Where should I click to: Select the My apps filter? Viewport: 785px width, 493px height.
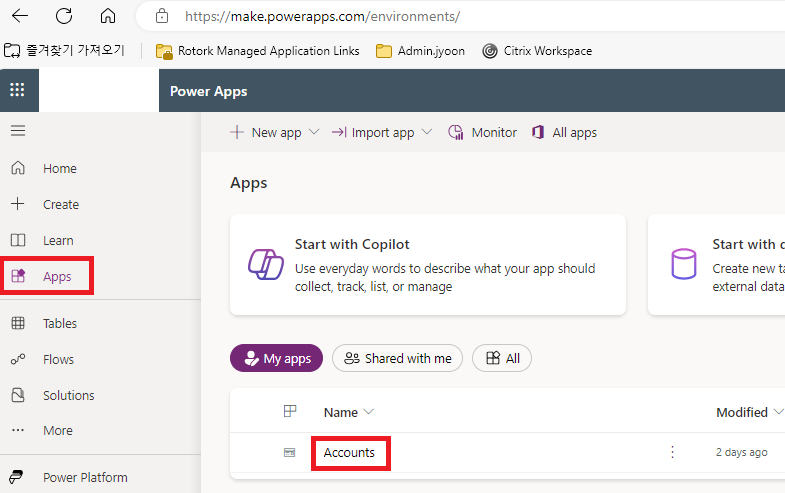(x=276, y=358)
